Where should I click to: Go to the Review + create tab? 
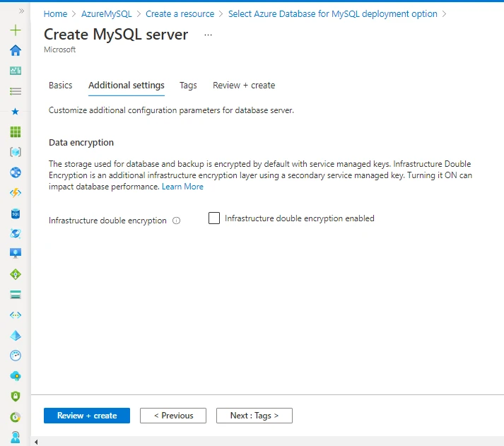(x=244, y=85)
